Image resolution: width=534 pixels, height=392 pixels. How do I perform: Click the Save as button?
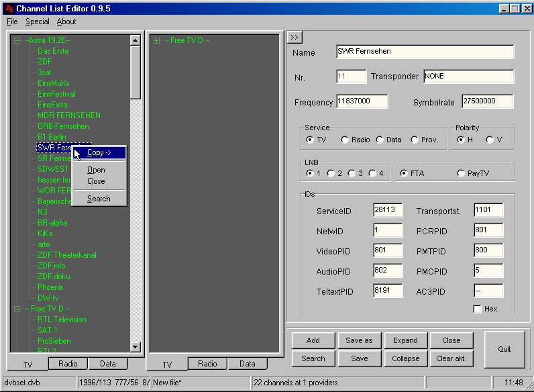(359, 340)
